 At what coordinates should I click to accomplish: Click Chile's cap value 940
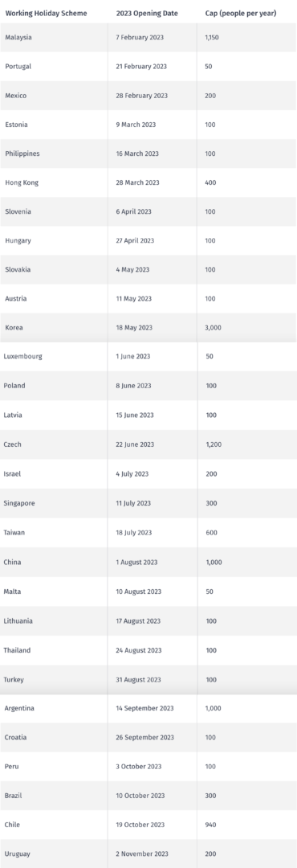coord(211,825)
